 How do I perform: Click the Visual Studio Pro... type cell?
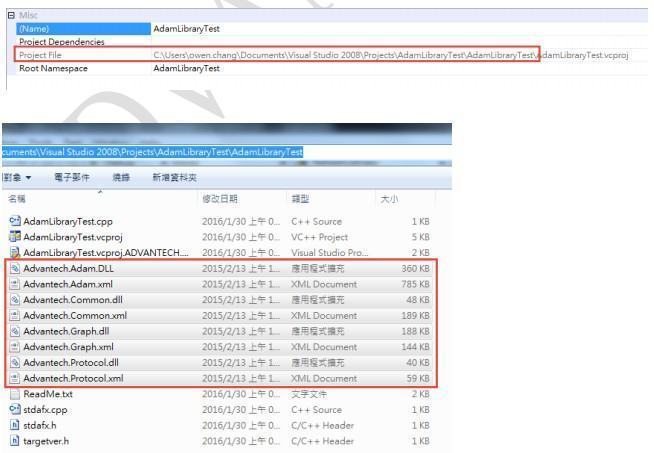point(330,253)
